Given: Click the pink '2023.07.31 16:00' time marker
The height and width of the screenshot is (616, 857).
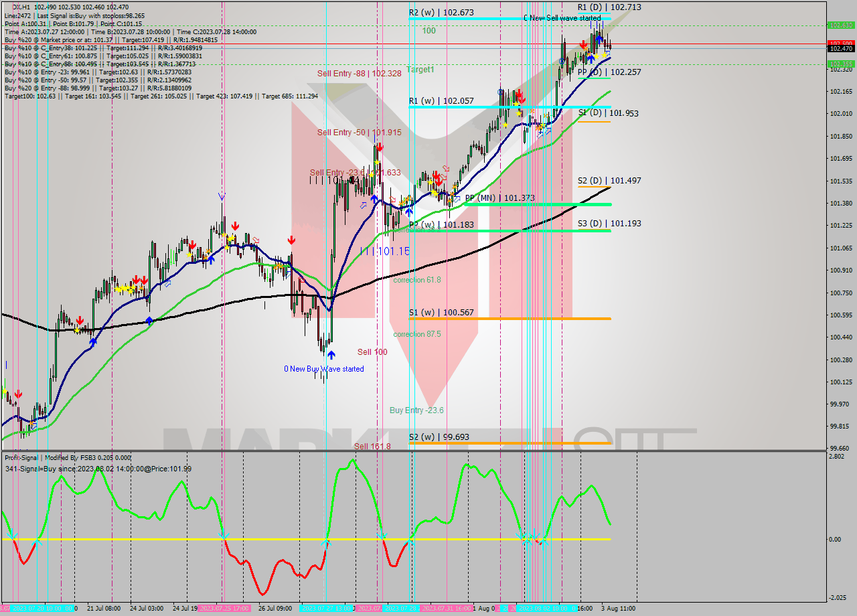Looking at the screenshot, I should (x=447, y=609).
